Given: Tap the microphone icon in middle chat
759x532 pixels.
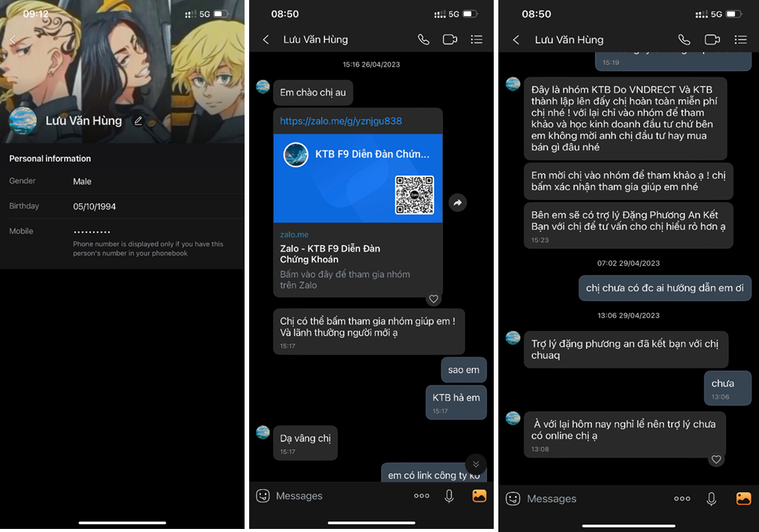Looking at the screenshot, I should click(449, 496).
